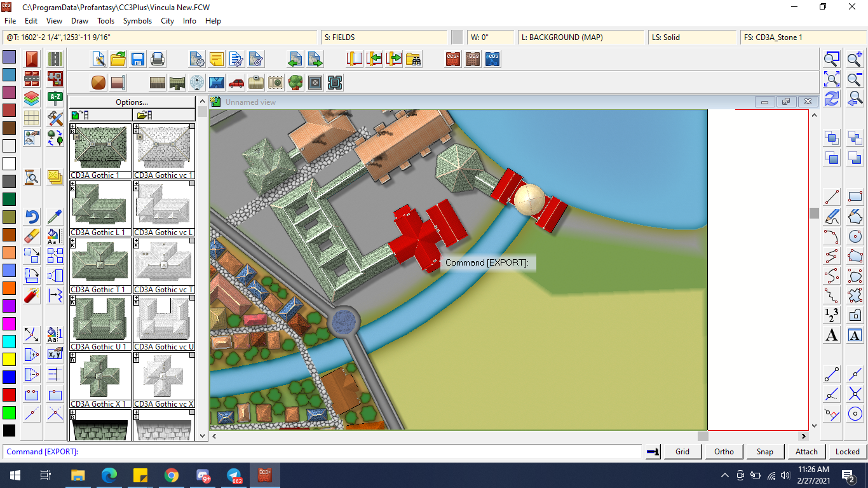The height and width of the screenshot is (488, 868).
Task: Open the LS: Solid line style selector
Action: tap(693, 37)
